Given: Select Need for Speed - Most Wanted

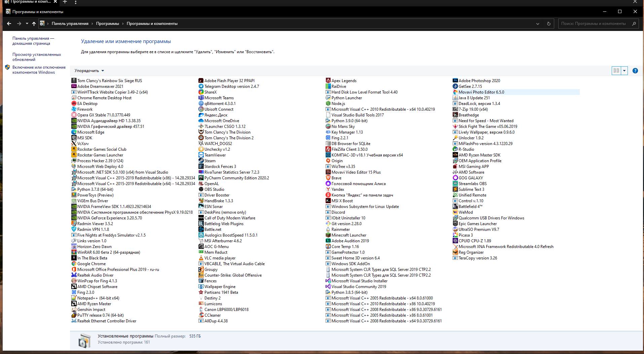Looking at the screenshot, I should (x=486, y=121).
